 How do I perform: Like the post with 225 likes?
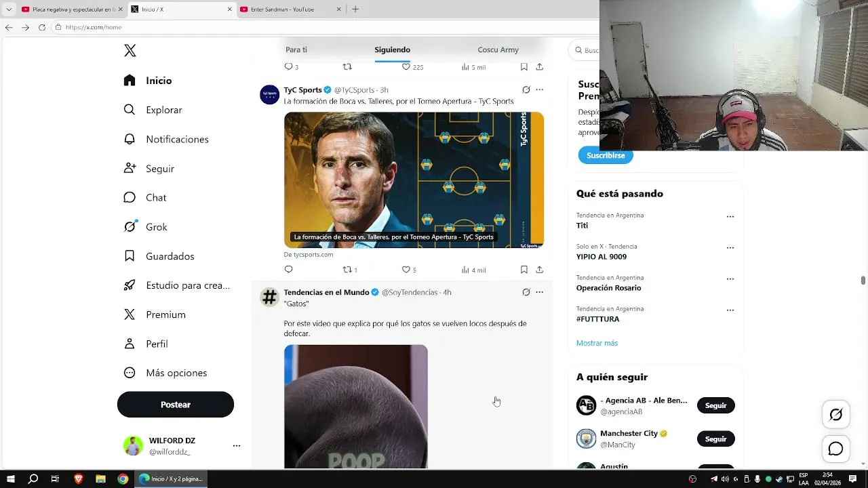click(412, 67)
